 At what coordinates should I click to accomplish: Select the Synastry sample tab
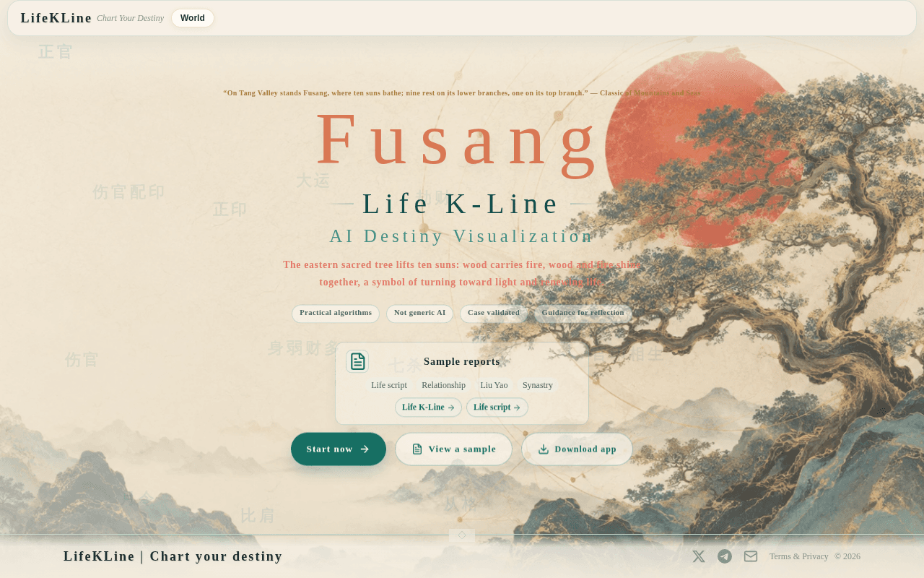click(x=538, y=385)
